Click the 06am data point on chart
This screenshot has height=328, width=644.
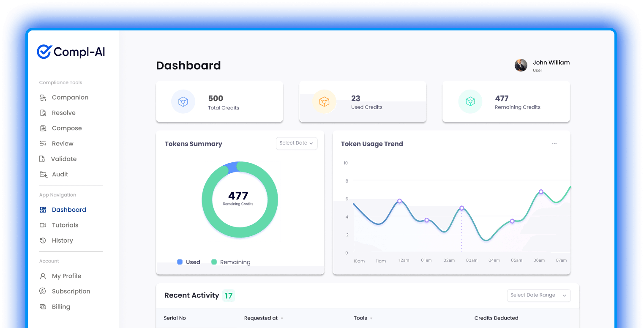tap(541, 192)
